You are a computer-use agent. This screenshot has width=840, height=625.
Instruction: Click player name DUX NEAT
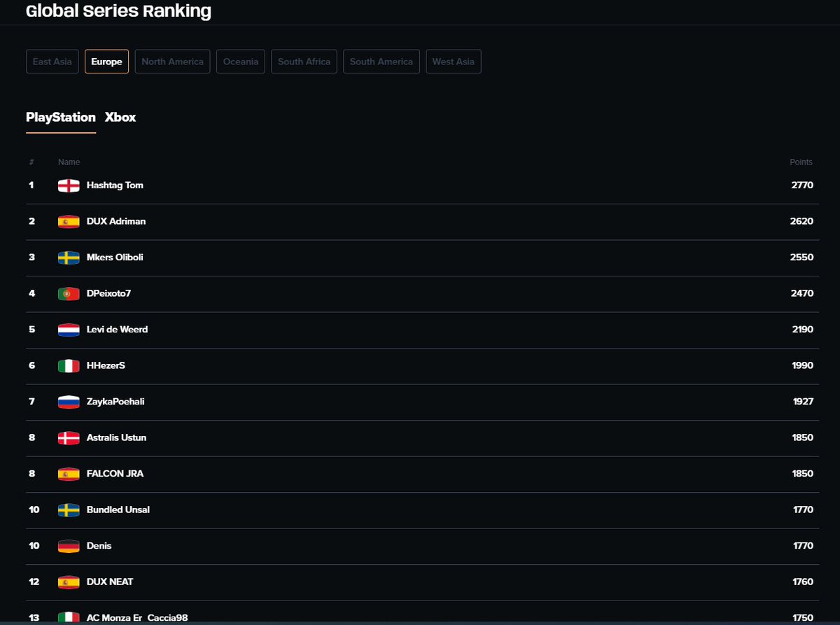pyautogui.click(x=110, y=582)
